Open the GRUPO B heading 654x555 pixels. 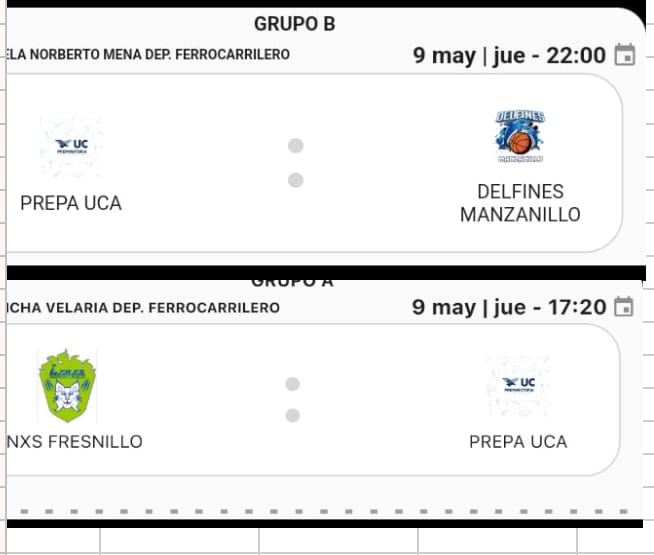click(294, 24)
